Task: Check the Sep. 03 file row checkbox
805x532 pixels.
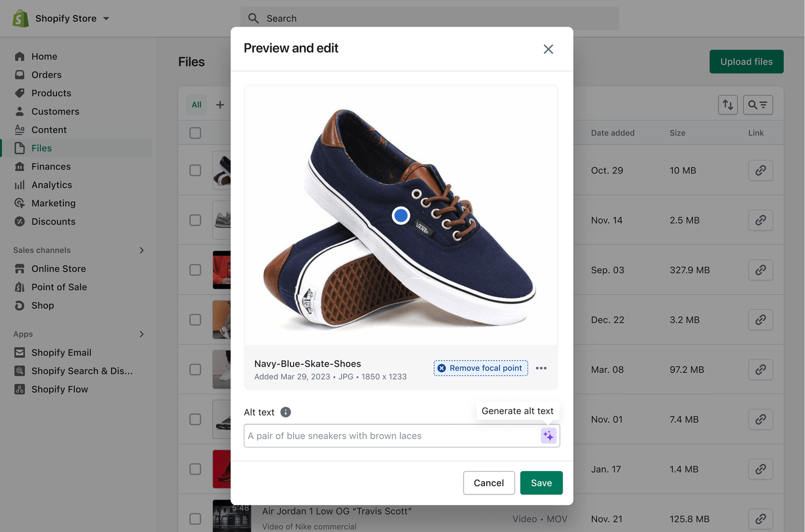Action: point(195,270)
